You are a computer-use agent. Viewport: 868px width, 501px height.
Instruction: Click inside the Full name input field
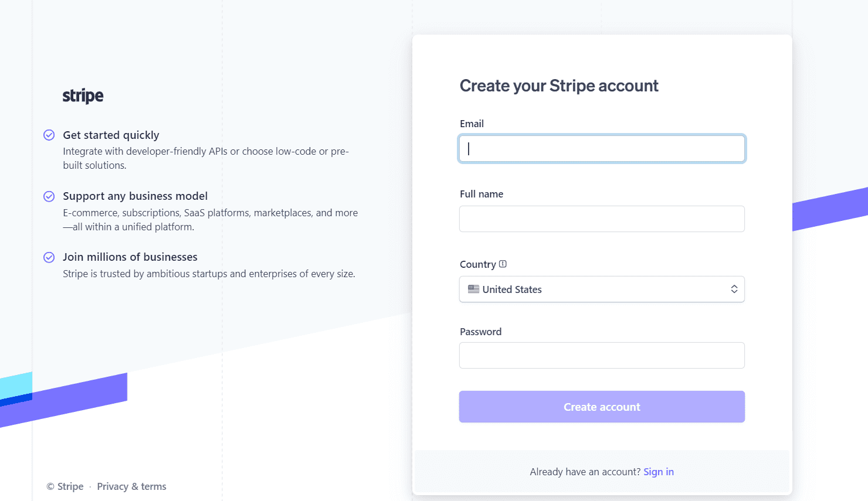tap(602, 219)
